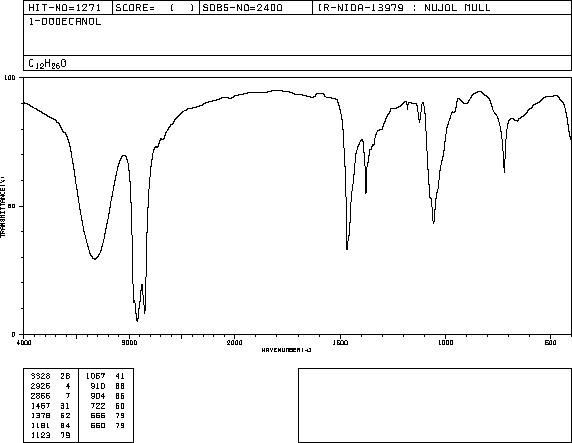Select the C12H26O molecular formula

click(47, 64)
